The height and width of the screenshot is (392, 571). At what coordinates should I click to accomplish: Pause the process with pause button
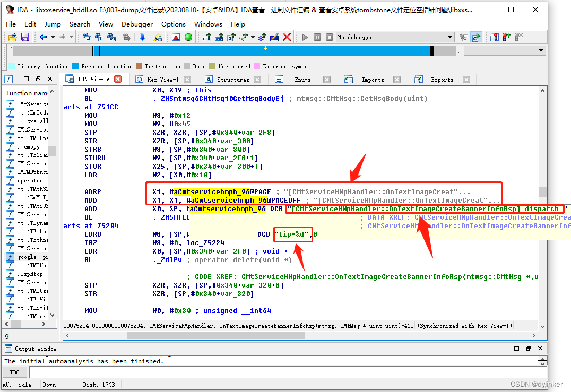[x=317, y=37]
